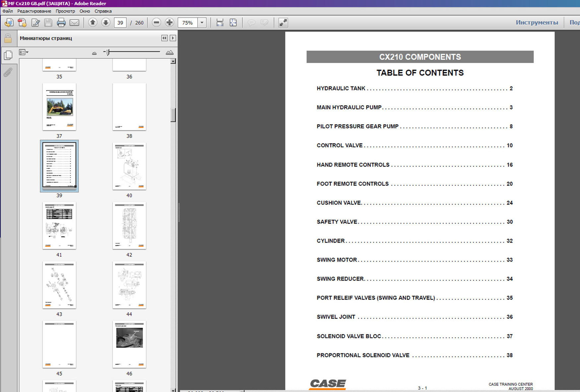Click the fit width scrolling icon
This screenshot has height=392, width=580.
pyautogui.click(x=220, y=23)
